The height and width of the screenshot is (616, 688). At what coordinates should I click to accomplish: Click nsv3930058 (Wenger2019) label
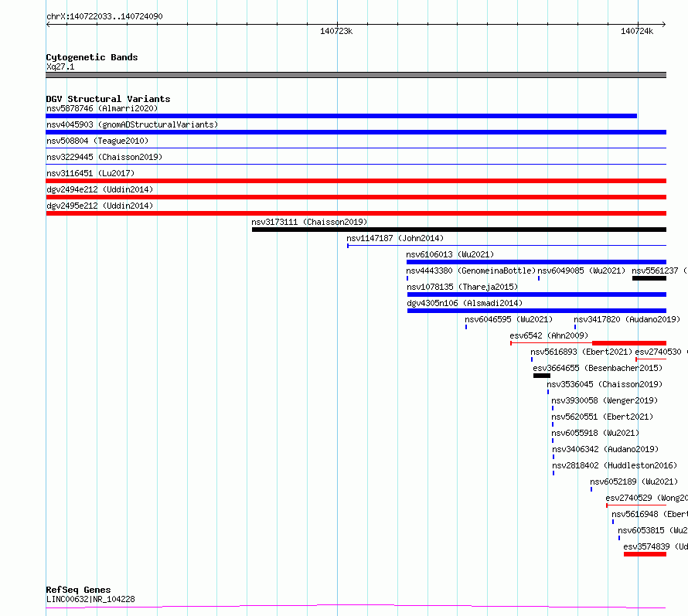(605, 400)
